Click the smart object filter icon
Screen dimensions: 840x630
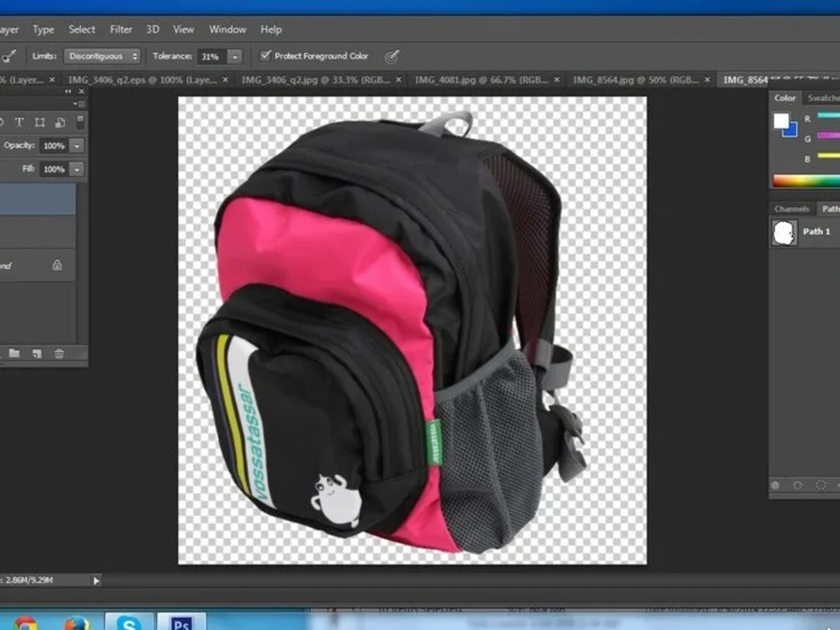click(x=60, y=122)
